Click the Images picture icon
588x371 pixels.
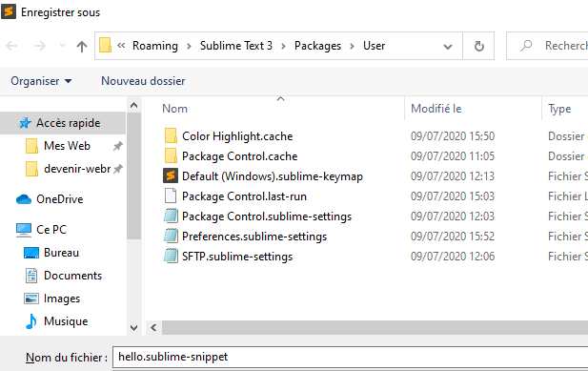click(x=31, y=299)
